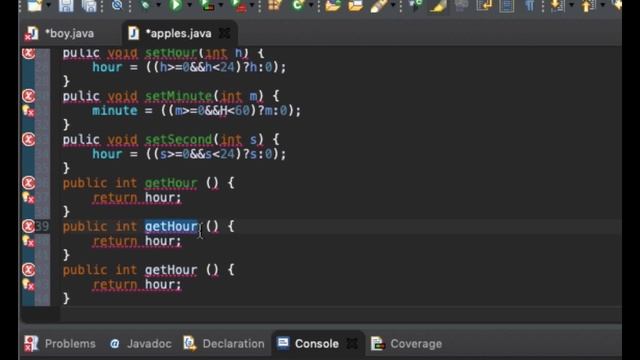This screenshot has height=360, width=640.
Task: Click the setHour method name
Action: pyautogui.click(x=171, y=53)
